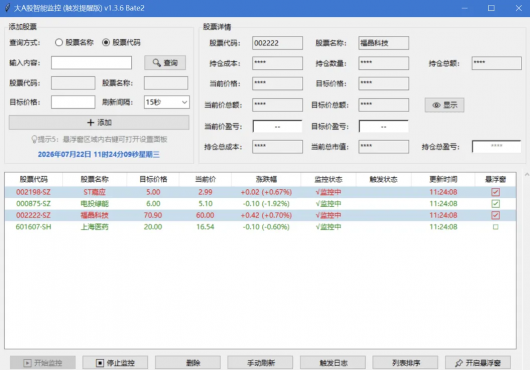Click the 当前价 column header
The height and width of the screenshot is (370, 530).
205,179
